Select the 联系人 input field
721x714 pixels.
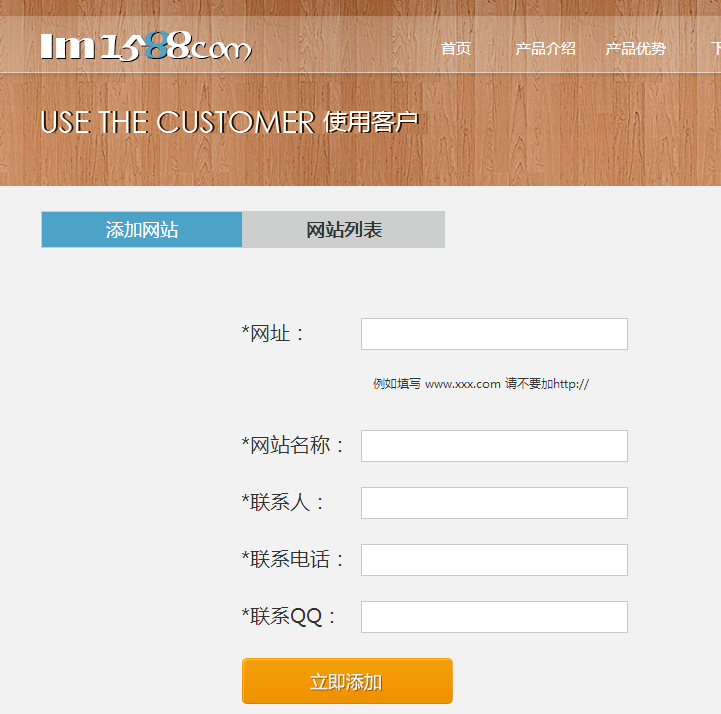click(494, 503)
